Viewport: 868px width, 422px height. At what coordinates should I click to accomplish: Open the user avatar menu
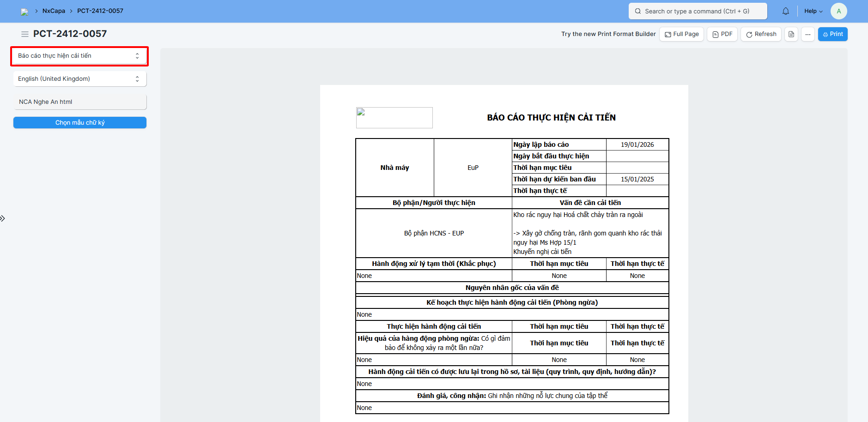point(838,11)
